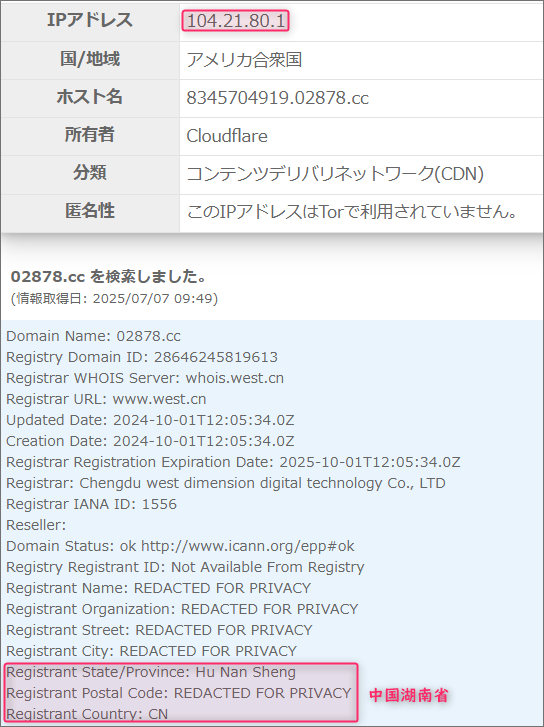The image size is (544, 727).
Task: Click the コンテンツデリバリネットワーク(CDN) classification value
Action: [335, 174]
